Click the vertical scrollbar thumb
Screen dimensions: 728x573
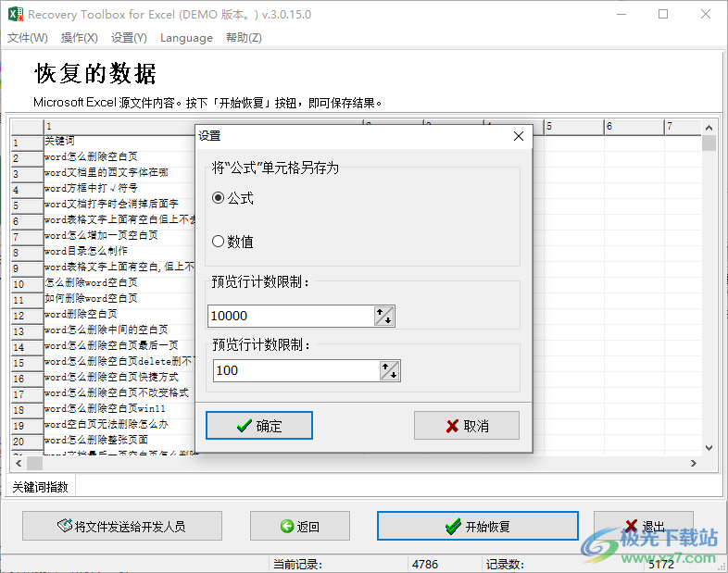pyautogui.click(x=709, y=143)
